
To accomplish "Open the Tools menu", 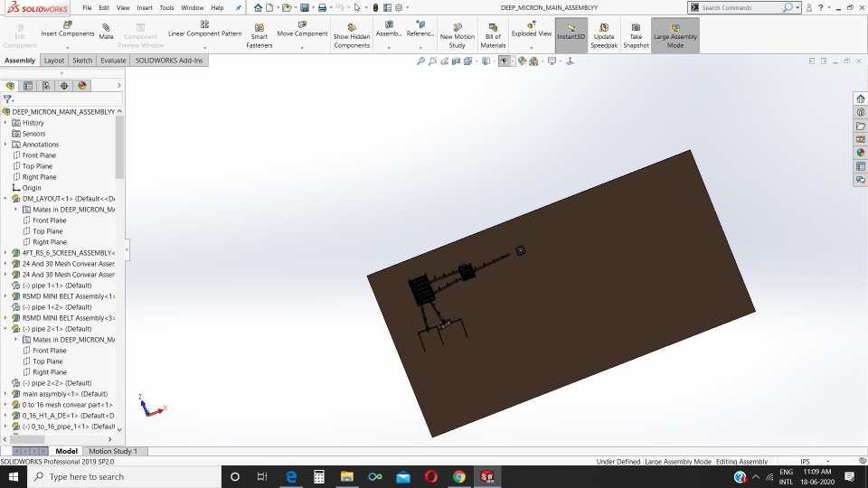I will pyautogui.click(x=166, y=8).
